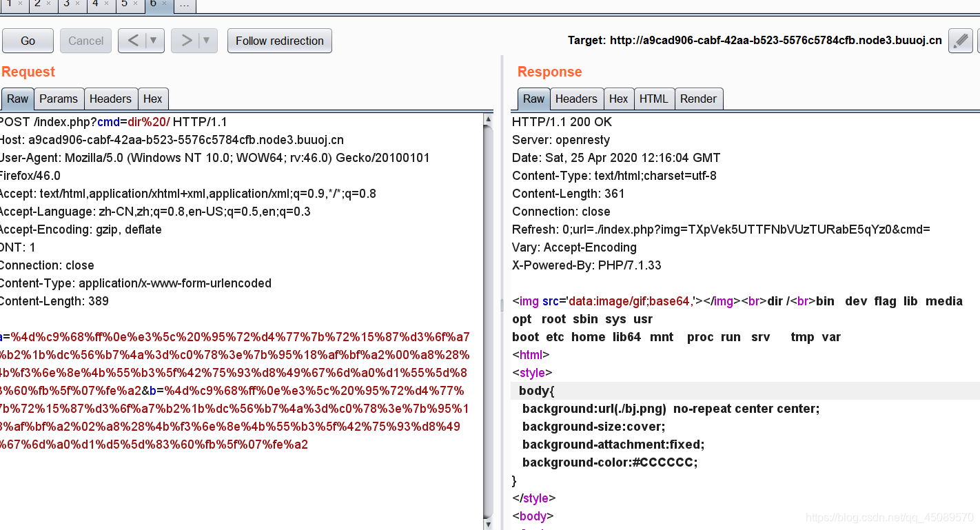
Task: Click the 'a=%4d%c9%68' POST body first line
Action: (x=235, y=337)
